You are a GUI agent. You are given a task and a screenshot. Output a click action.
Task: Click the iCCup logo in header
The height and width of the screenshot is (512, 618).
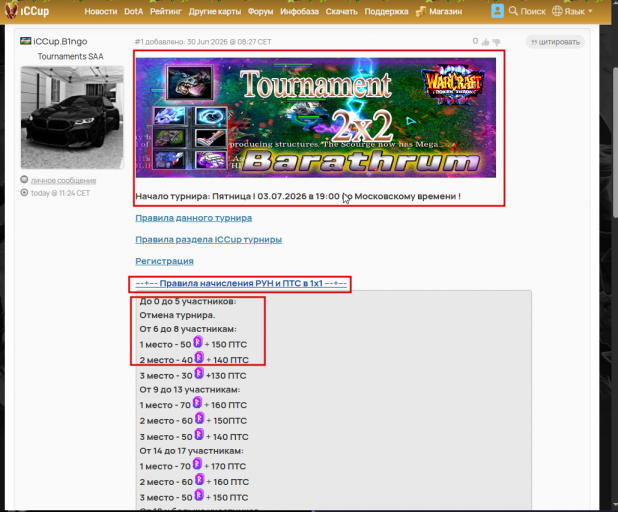click(x=27, y=11)
